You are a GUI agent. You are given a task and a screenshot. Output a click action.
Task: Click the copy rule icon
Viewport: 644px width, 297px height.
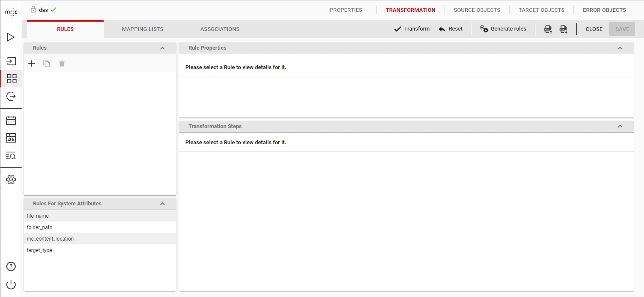pyautogui.click(x=47, y=64)
